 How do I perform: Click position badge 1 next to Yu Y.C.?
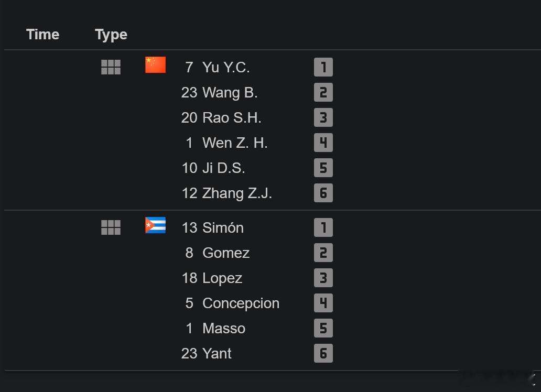323,67
